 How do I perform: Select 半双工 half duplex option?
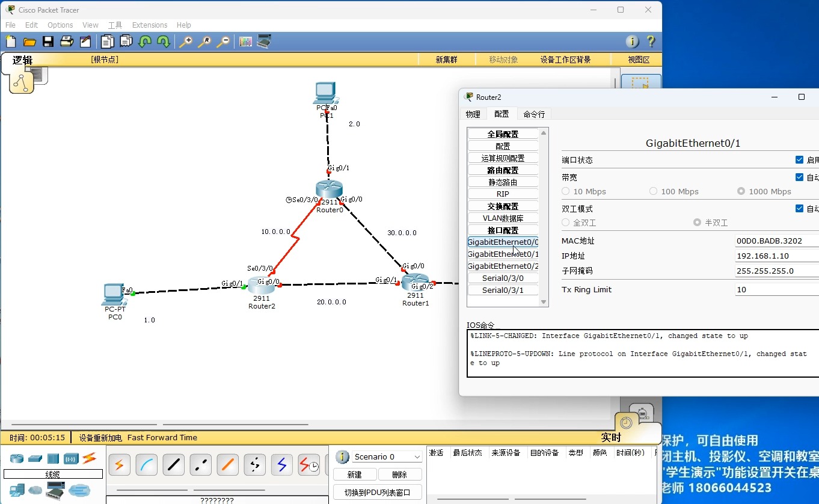click(698, 223)
